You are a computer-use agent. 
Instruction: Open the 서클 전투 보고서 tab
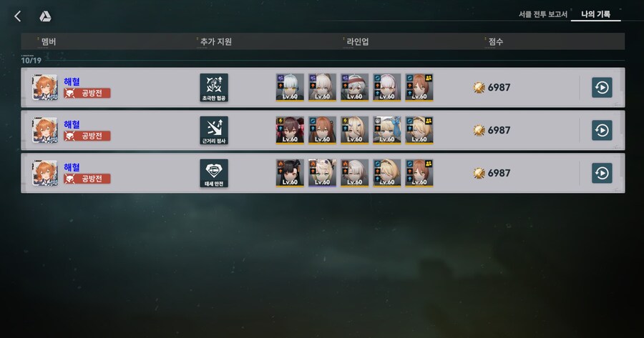coord(542,14)
